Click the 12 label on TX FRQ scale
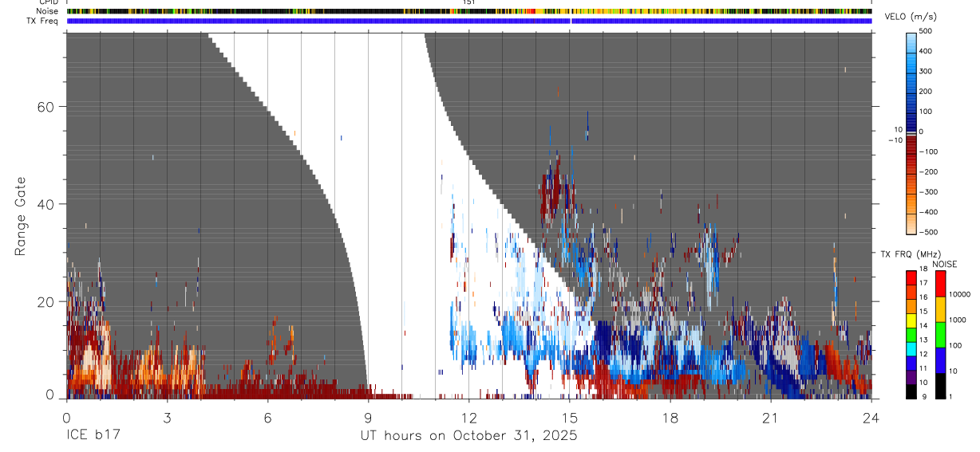Screen dimensions: 980x452 click(923, 354)
